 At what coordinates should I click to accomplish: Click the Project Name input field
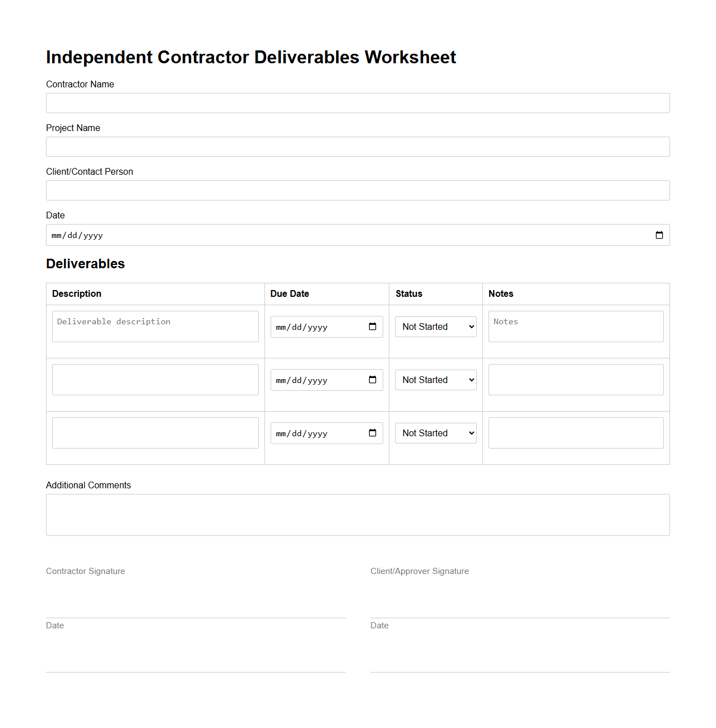[x=357, y=147]
